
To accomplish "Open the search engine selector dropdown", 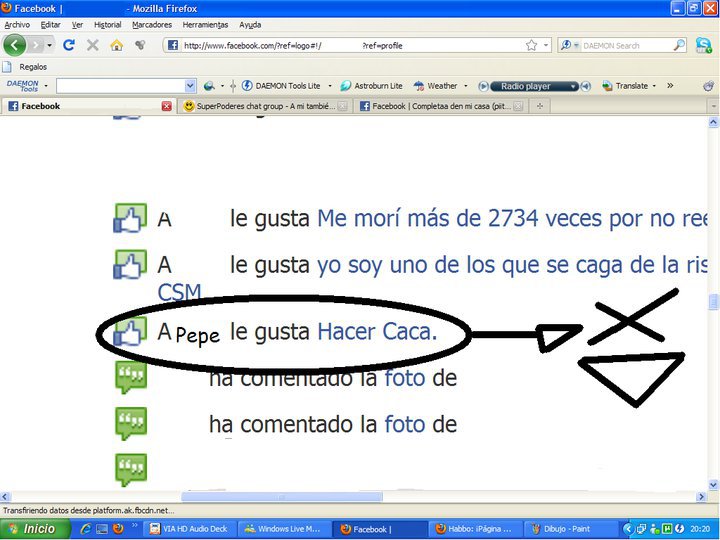I will 569,45.
